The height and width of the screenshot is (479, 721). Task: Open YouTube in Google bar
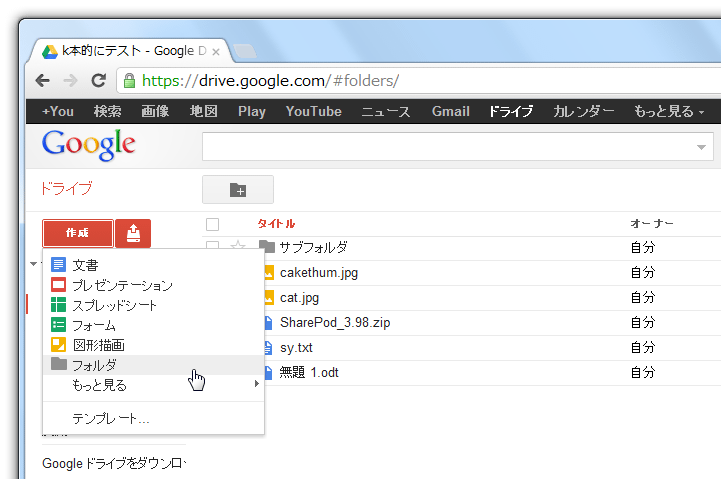pos(314,111)
